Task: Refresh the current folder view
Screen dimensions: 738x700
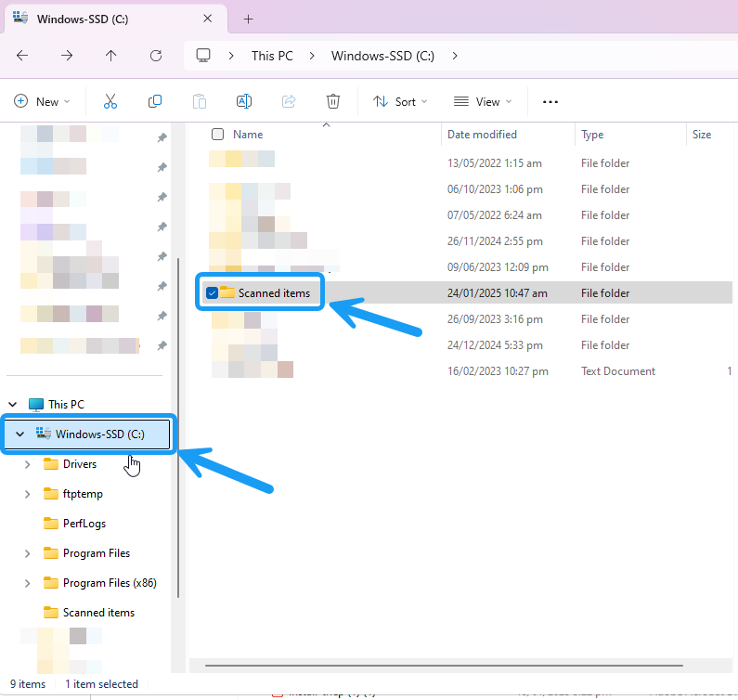Action: click(156, 56)
